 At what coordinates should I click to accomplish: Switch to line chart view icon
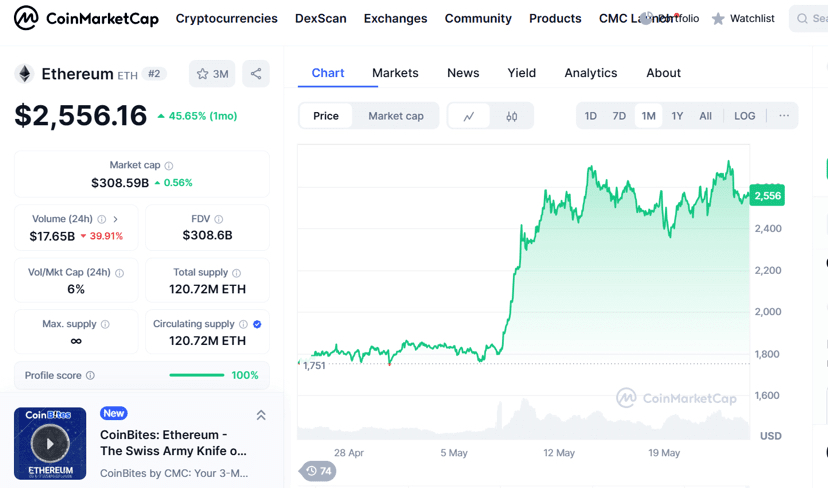pyautogui.click(x=469, y=116)
